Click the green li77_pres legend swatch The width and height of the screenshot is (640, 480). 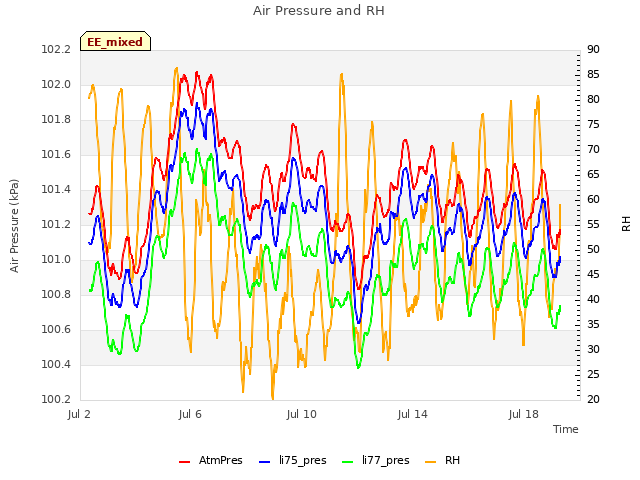(x=347, y=462)
